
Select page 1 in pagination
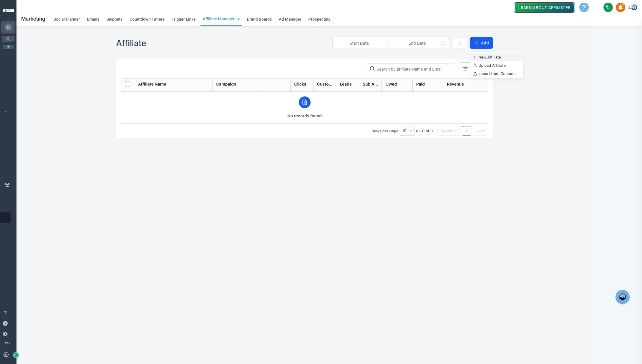pos(466,131)
